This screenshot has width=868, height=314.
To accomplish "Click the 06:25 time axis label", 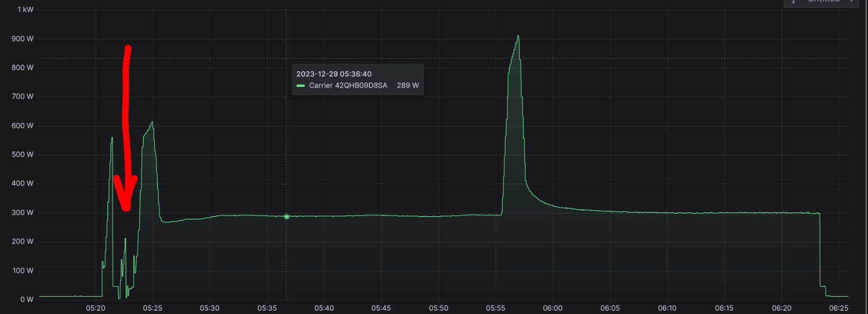I will pos(839,308).
